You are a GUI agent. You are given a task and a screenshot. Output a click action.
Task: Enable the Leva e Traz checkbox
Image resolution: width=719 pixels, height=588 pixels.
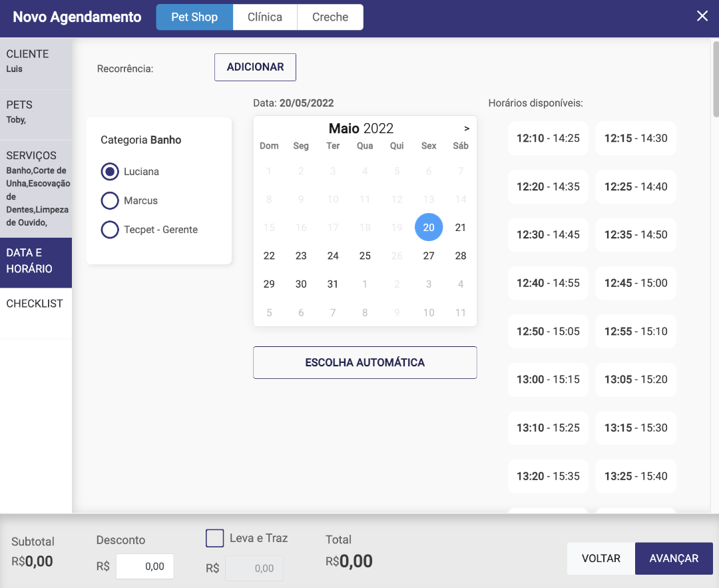point(214,538)
